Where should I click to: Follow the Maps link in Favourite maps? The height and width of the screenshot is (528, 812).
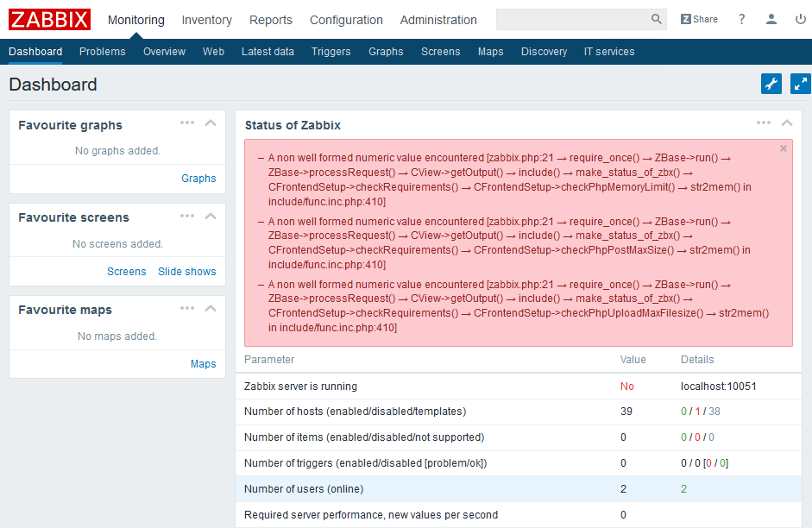(x=203, y=363)
